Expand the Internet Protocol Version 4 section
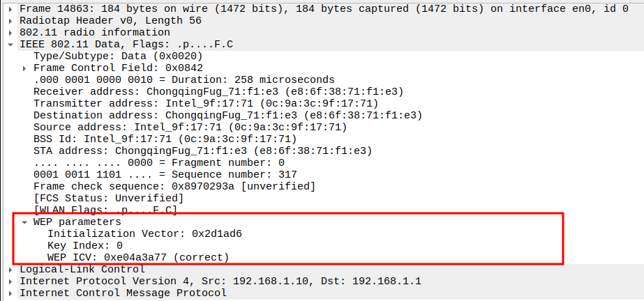Image resolution: width=644 pixels, height=301 pixels. [11, 281]
